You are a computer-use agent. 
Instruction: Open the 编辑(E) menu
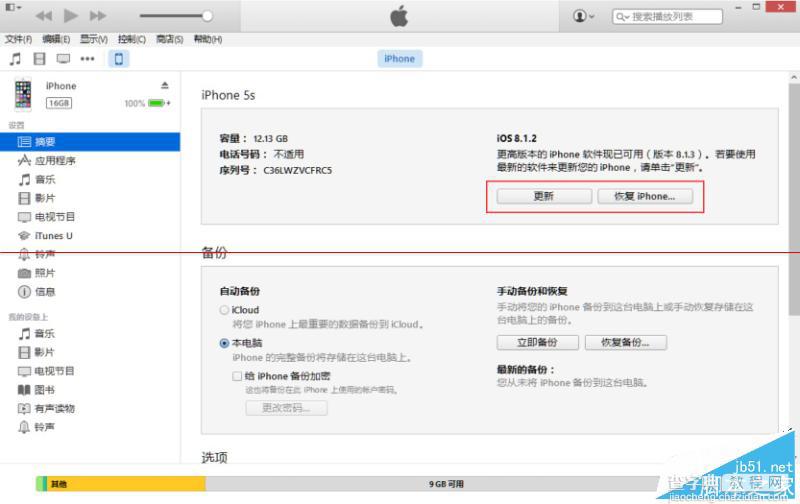point(56,39)
